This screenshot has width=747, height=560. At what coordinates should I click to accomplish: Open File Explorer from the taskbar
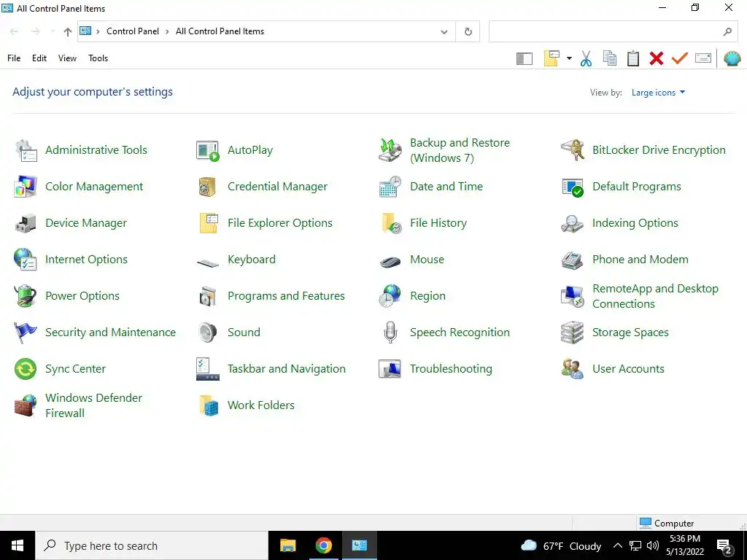point(287,545)
